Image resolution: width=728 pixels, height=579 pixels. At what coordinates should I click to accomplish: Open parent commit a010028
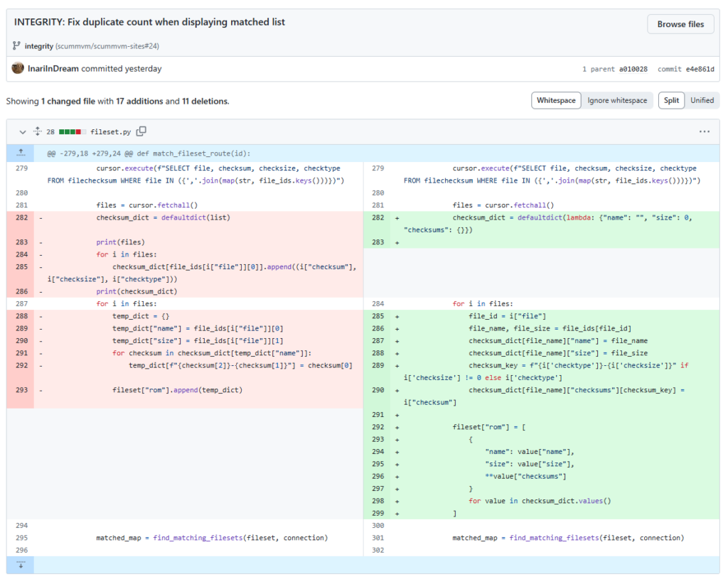633,69
